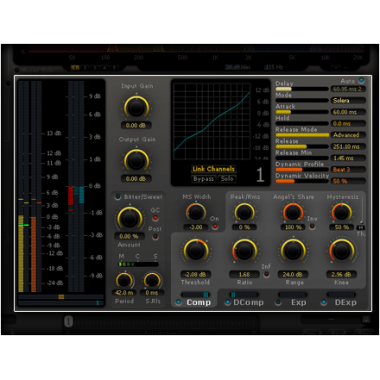Click the Angel's Share 100 % value field

click(x=293, y=227)
